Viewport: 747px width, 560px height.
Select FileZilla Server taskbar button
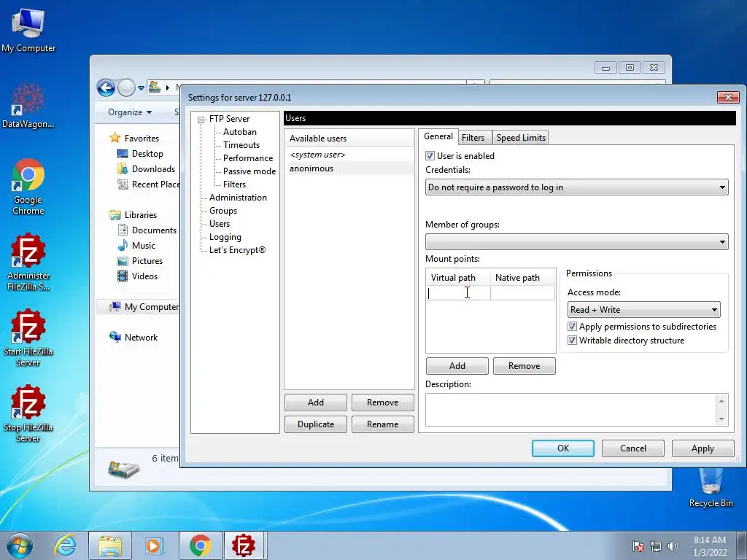coord(244,545)
